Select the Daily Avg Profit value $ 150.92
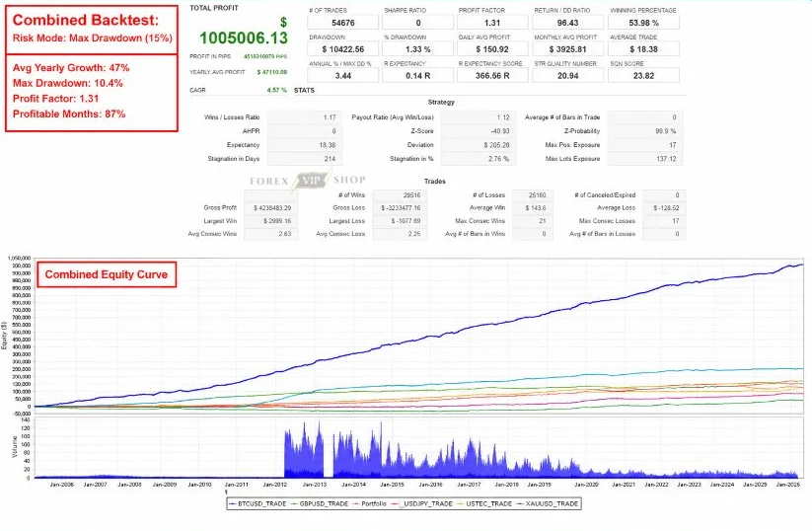The width and height of the screenshot is (812, 531). point(492,49)
